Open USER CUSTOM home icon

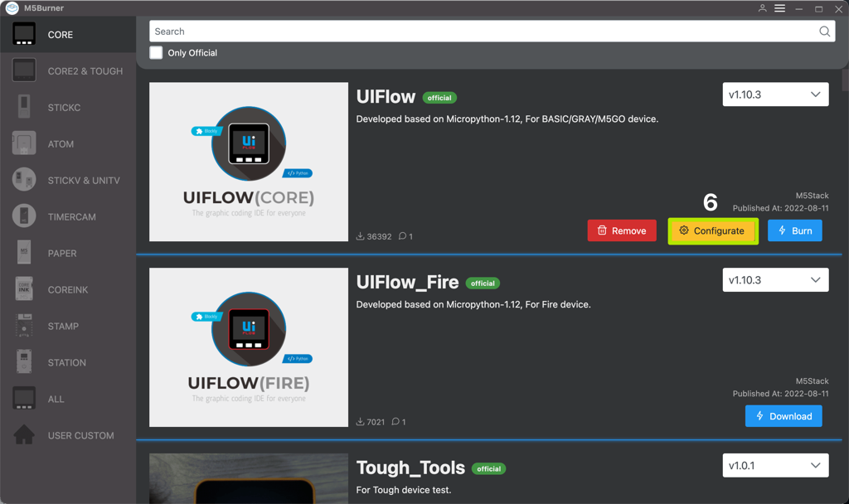(24, 434)
